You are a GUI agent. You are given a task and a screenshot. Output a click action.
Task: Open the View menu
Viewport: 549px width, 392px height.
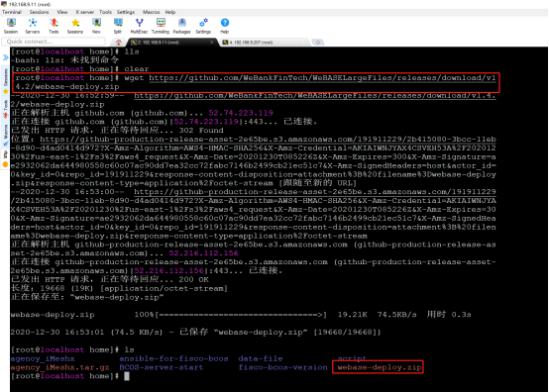62,12
